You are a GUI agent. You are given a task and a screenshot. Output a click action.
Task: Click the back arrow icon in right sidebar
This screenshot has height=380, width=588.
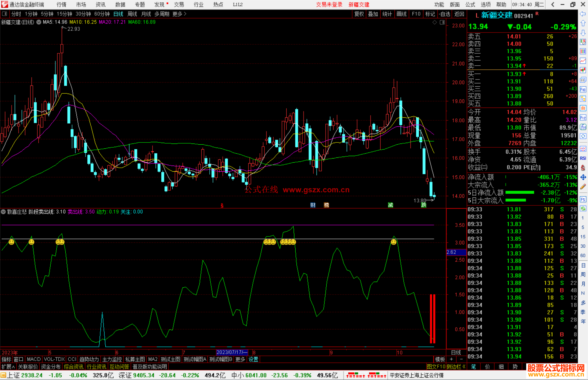583,14
